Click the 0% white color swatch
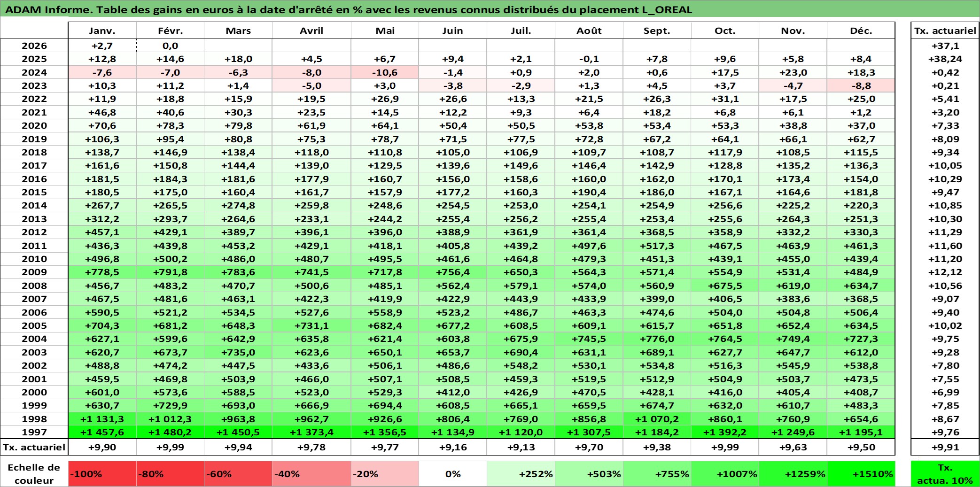The height and width of the screenshot is (487, 980). coord(452,474)
